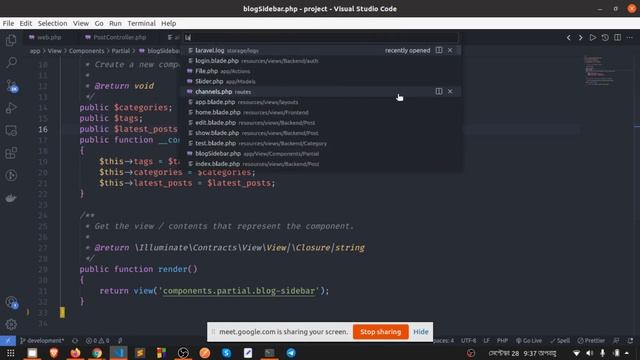Focus the quick open search input
Screen dimensions: 640x360
pyautogui.click(x=320, y=38)
